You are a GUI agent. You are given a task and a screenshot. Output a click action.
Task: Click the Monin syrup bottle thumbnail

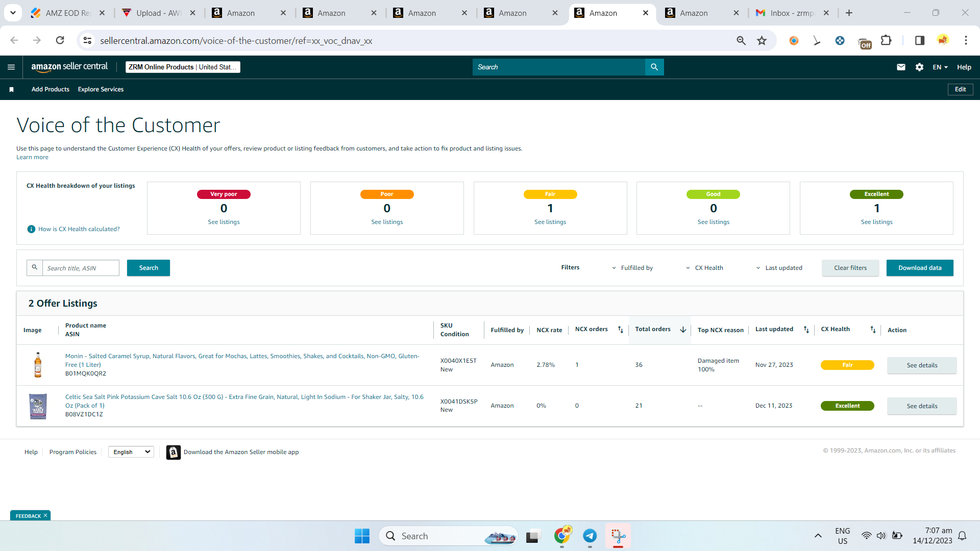[x=38, y=365]
